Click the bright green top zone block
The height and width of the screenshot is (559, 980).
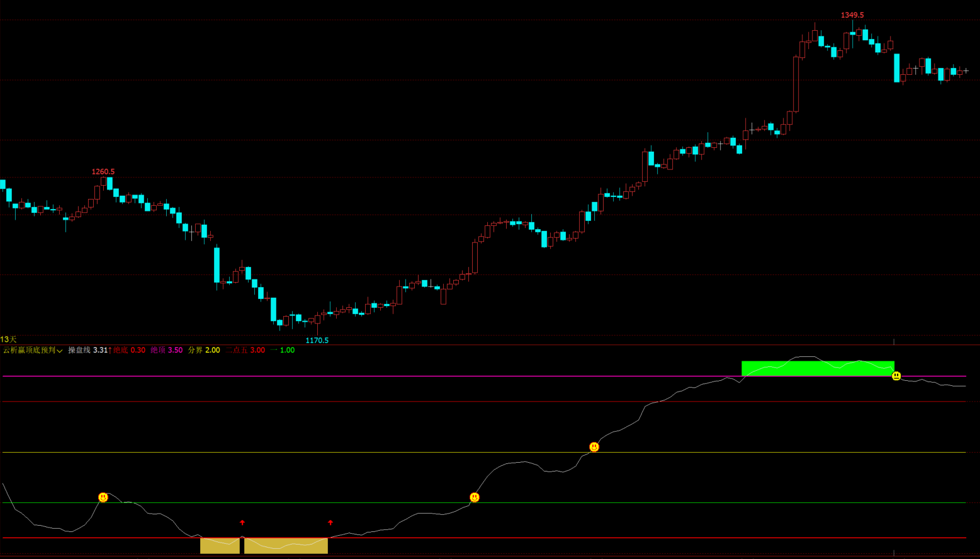[x=818, y=368]
